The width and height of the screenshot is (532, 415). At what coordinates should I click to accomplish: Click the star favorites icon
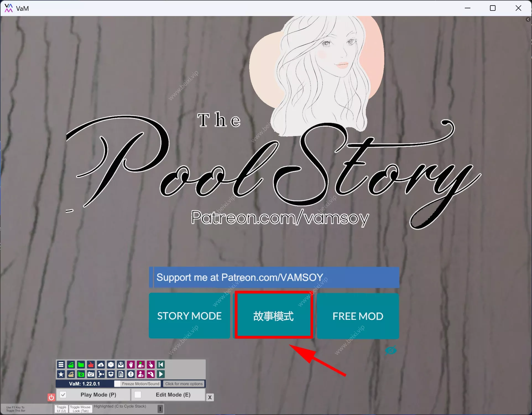tap(61, 374)
